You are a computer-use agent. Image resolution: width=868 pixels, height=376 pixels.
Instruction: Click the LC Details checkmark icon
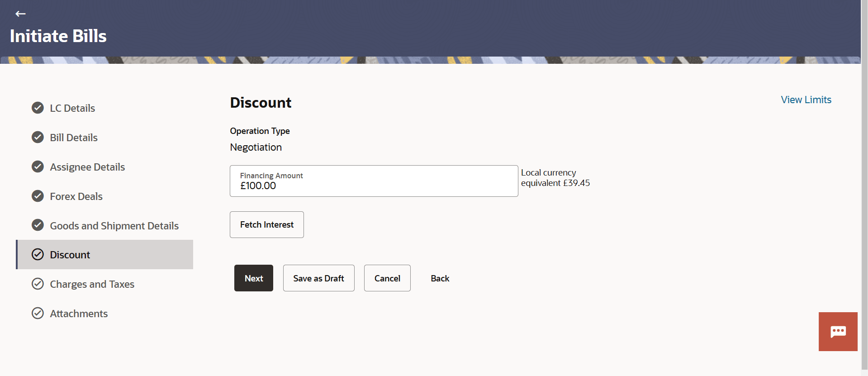(x=38, y=108)
